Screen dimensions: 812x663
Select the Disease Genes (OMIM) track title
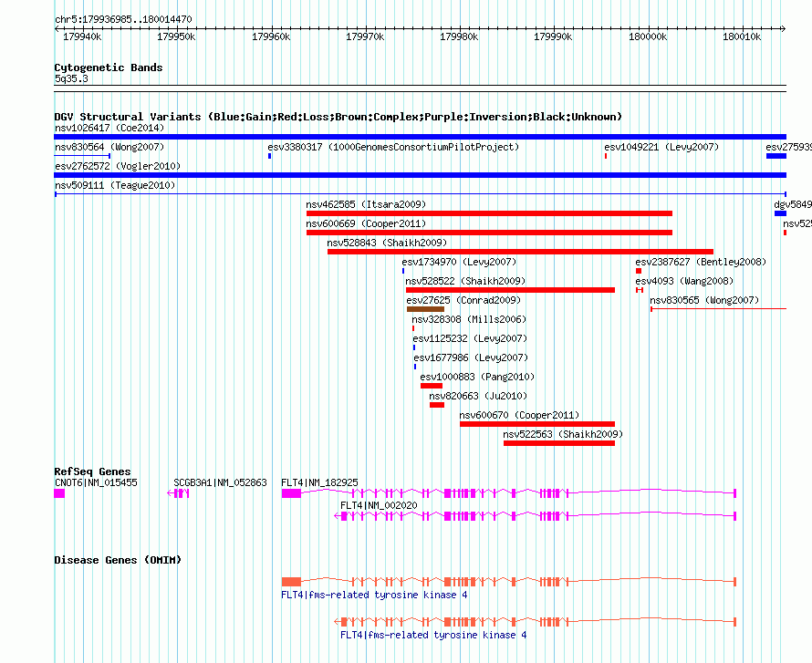pyautogui.click(x=118, y=560)
